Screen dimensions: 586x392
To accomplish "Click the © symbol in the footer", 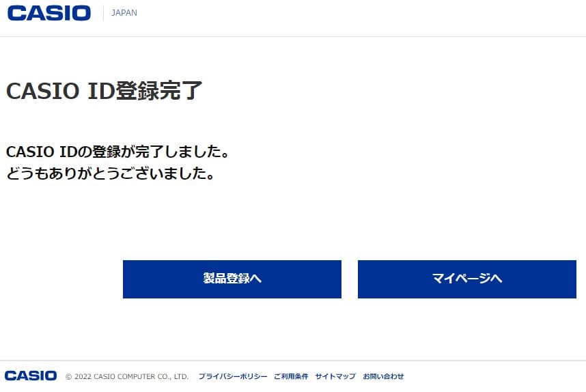I will coord(69,377).
